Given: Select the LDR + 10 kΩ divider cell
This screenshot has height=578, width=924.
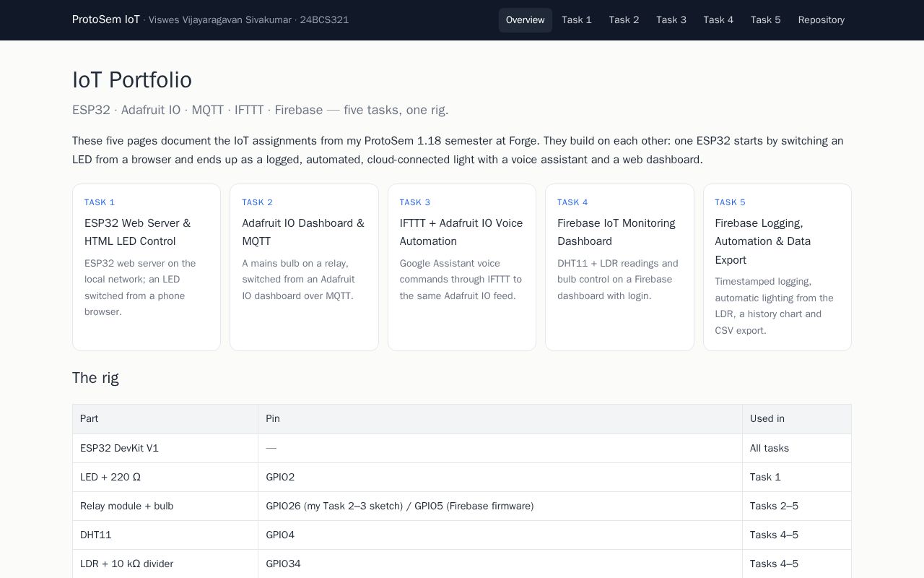Looking at the screenshot, I should (165, 564).
